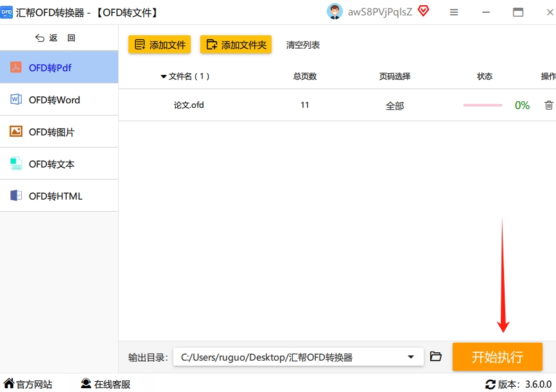Click the headset icon for 在线客服
Screen dimensions: 556x392
click(x=86, y=384)
